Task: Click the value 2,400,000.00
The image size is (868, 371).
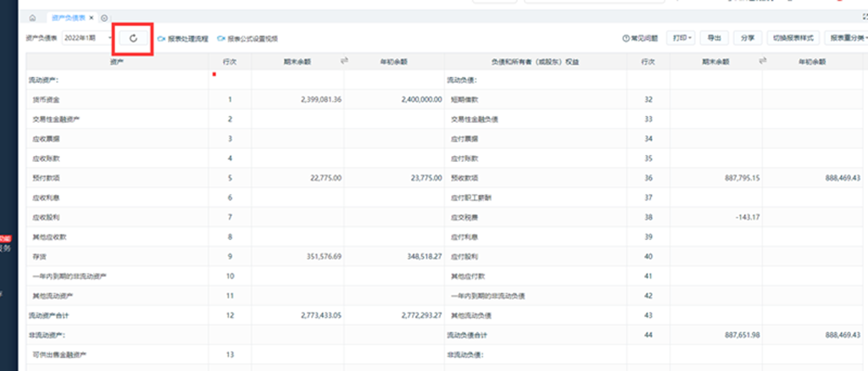Action: pos(422,100)
